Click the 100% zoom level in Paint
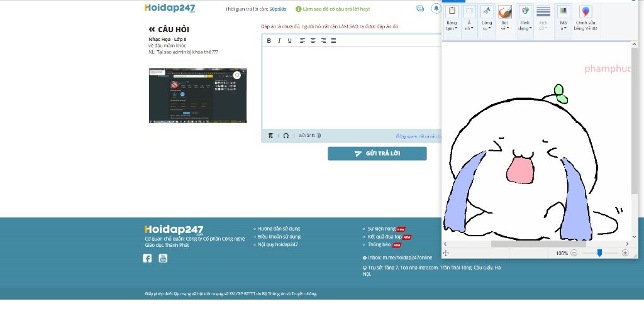This screenshot has width=644, height=326. (x=562, y=253)
